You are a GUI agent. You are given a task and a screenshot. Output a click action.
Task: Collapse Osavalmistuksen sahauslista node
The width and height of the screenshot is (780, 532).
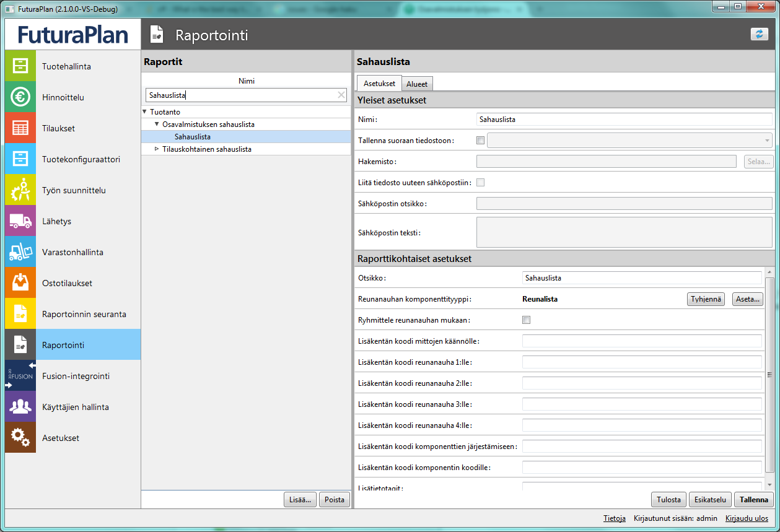point(157,124)
